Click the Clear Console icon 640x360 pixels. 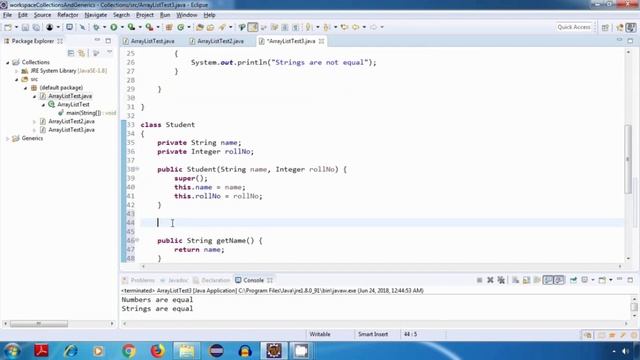tap(516, 280)
